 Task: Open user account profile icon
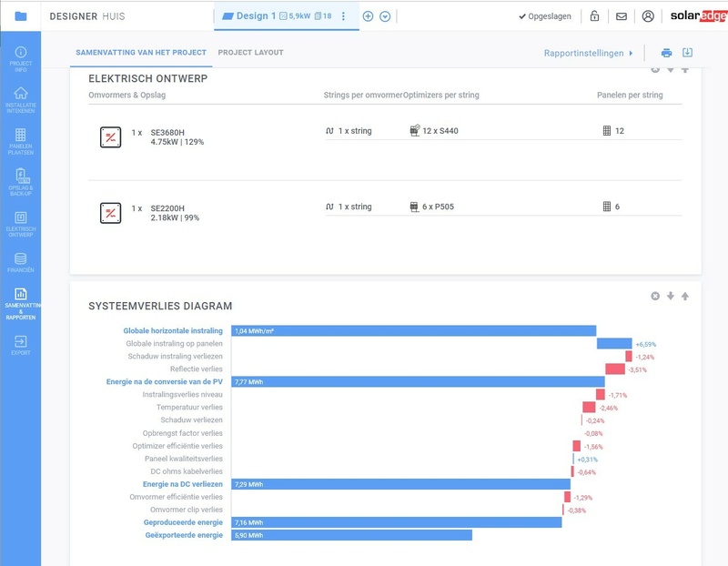648,16
